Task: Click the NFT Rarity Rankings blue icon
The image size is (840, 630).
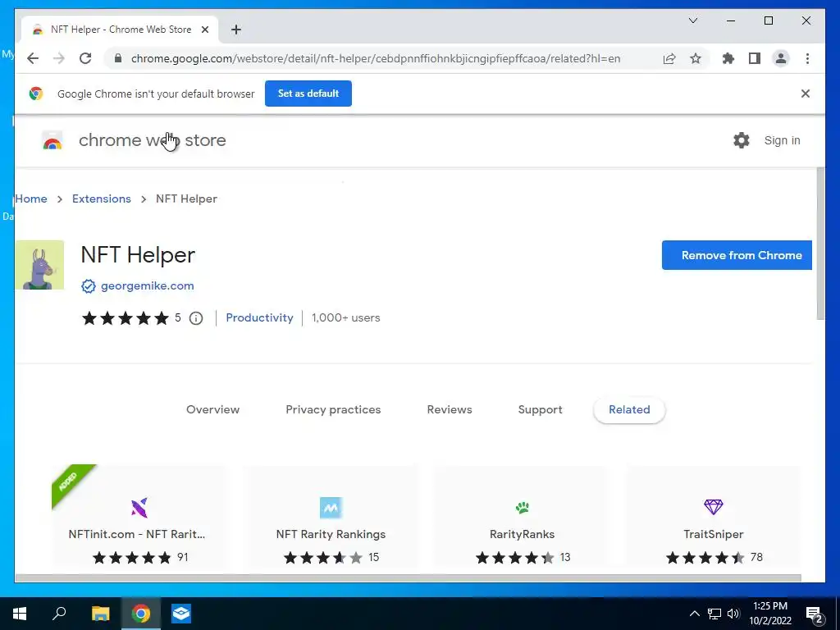Action: (331, 507)
